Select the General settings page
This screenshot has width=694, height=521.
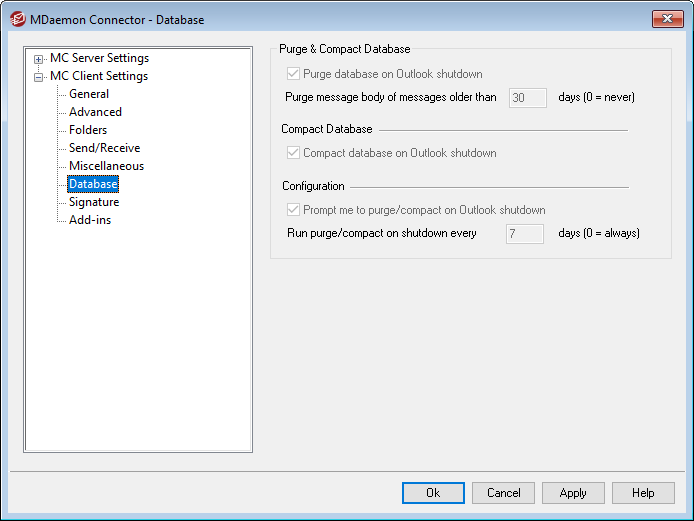pos(89,94)
